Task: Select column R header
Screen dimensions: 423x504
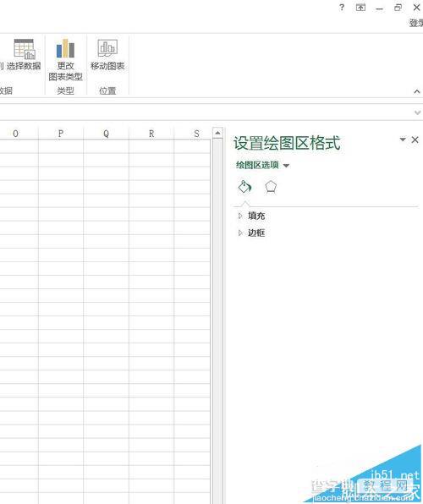Action: click(151, 134)
